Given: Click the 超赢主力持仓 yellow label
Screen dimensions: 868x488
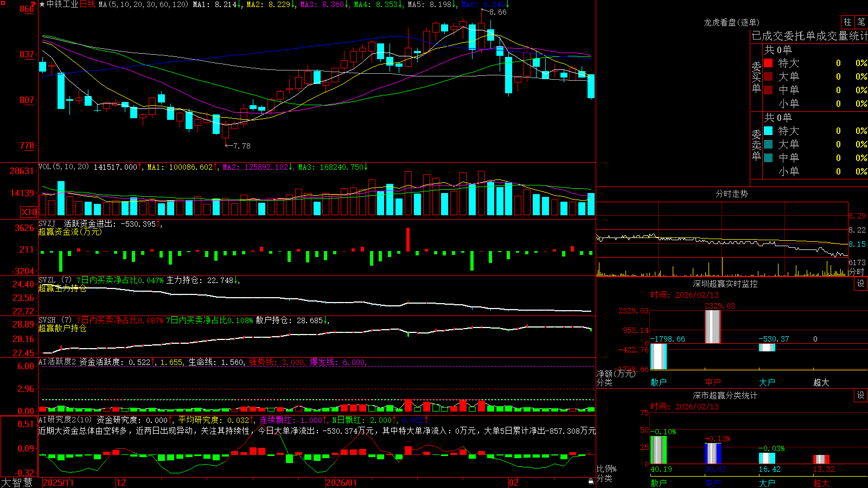Looking at the screenshot, I should [62, 288].
